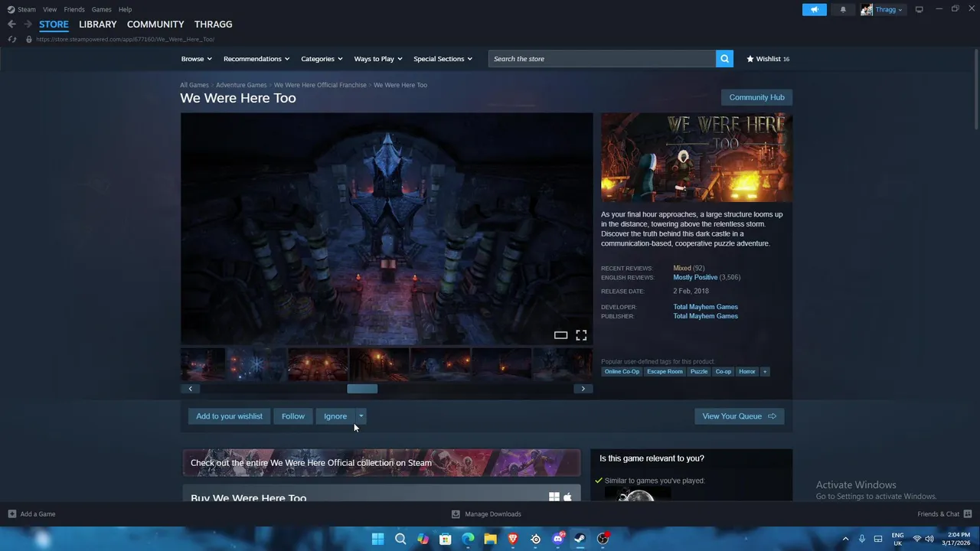Switch to the COMMUNITY tab
The width and height of the screenshot is (980, 551).
(155, 24)
